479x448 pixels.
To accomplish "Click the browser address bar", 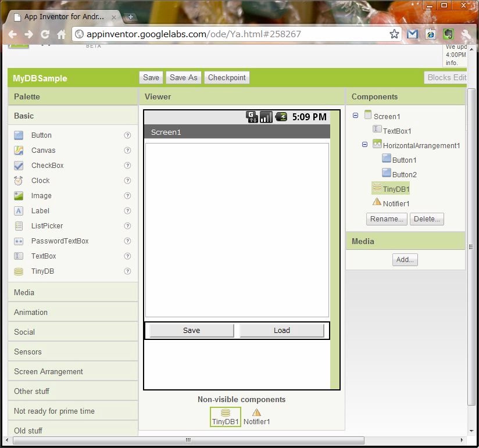I will coord(233,34).
